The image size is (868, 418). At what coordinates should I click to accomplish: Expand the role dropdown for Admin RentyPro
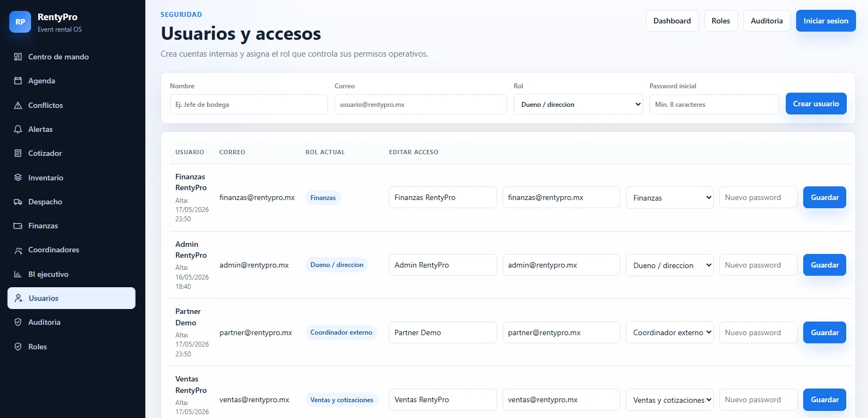[670, 265]
